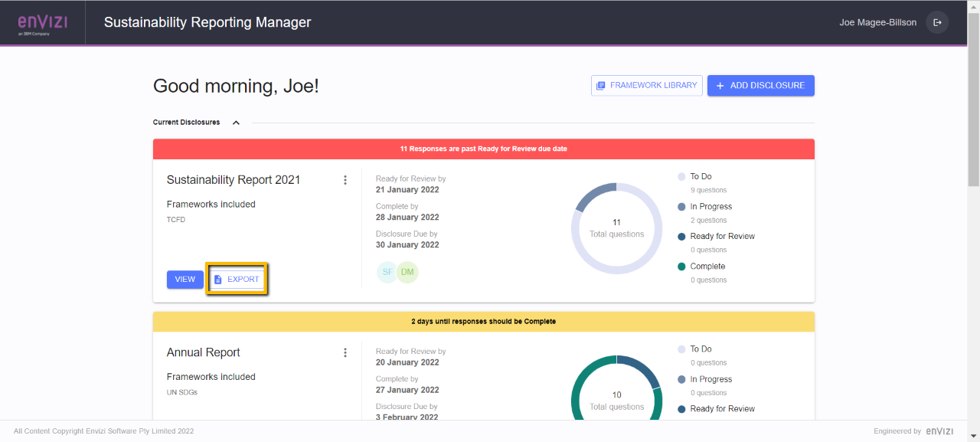Click the 30 January 2022 disclosure due date

(407, 245)
